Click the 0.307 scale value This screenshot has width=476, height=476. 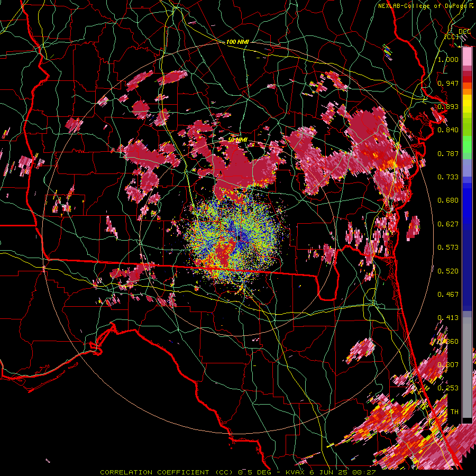point(448,365)
